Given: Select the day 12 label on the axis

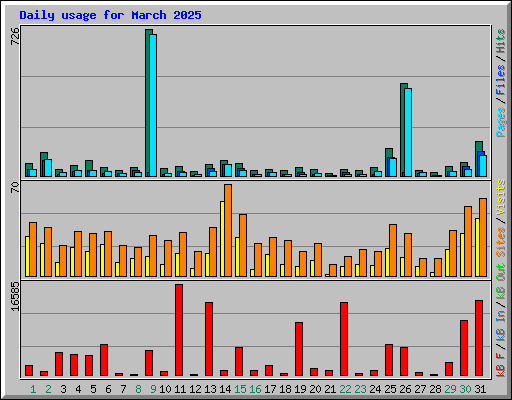Looking at the screenshot, I should click(x=195, y=389).
